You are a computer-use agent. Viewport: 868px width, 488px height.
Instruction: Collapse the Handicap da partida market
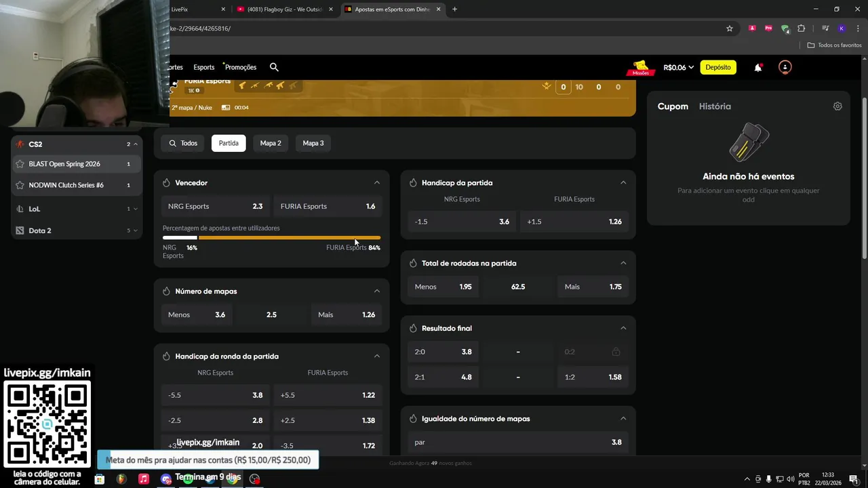[x=623, y=182]
